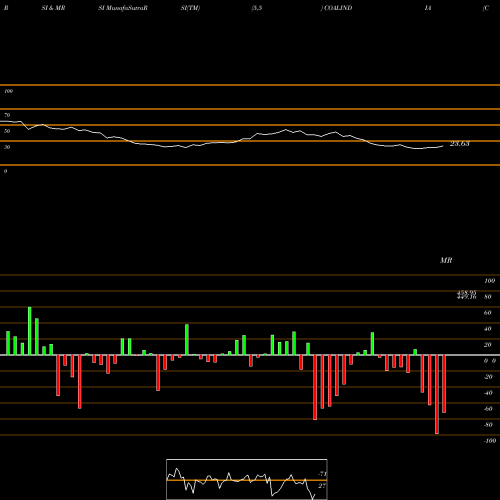Click the end of the white RSI line near 23.63
The width and height of the screenshot is (500, 500).
tap(443, 146)
